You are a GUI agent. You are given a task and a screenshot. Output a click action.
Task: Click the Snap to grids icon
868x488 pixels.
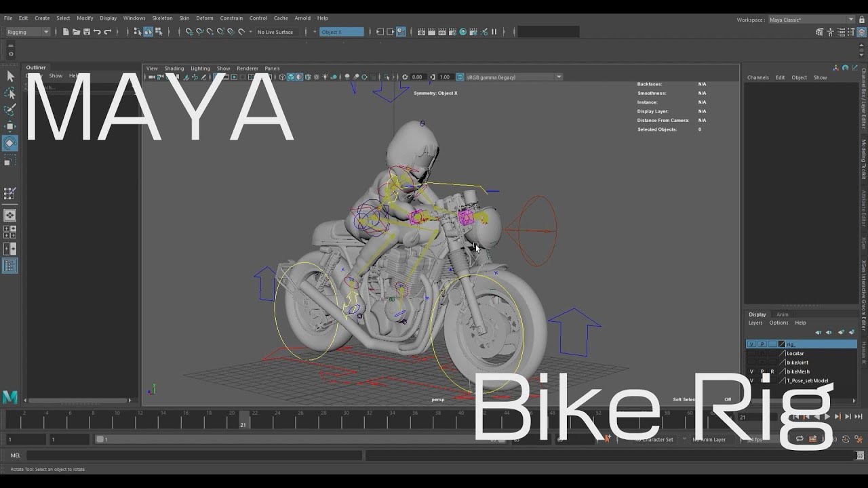pos(189,32)
